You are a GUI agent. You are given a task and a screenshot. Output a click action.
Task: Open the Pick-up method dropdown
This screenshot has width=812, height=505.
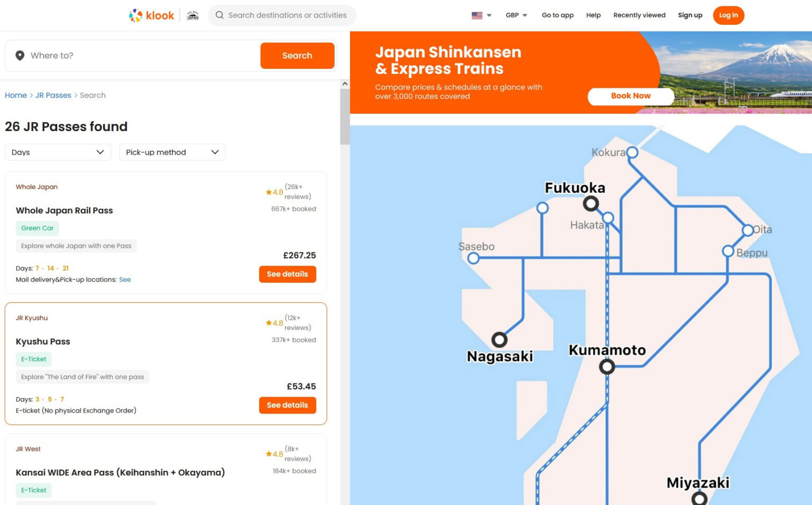pos(172,152)
